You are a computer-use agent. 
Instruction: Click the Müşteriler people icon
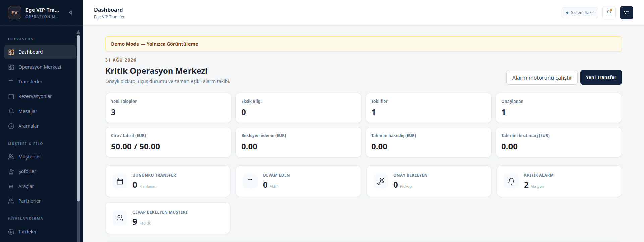point(11,157)
